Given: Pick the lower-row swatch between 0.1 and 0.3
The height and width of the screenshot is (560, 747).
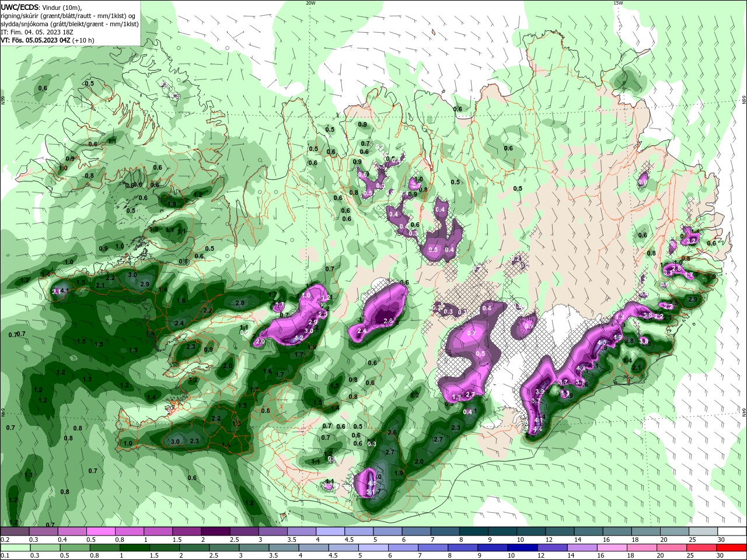Looking at the screenshot, I should (15, 547).
